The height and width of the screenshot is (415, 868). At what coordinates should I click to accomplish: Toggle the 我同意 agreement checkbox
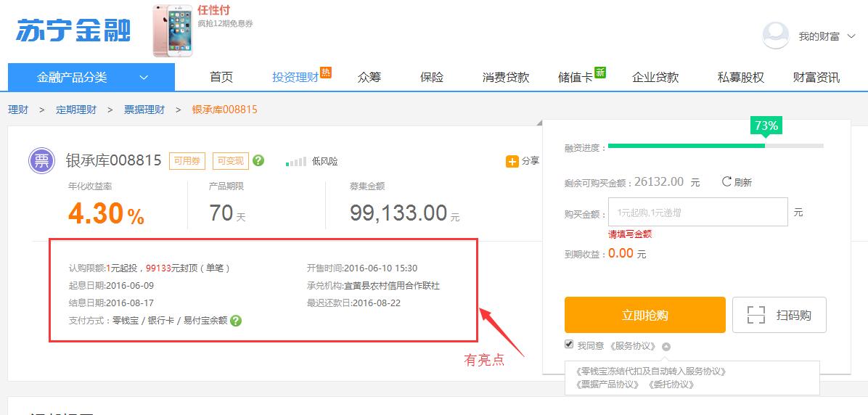(568, 345)
